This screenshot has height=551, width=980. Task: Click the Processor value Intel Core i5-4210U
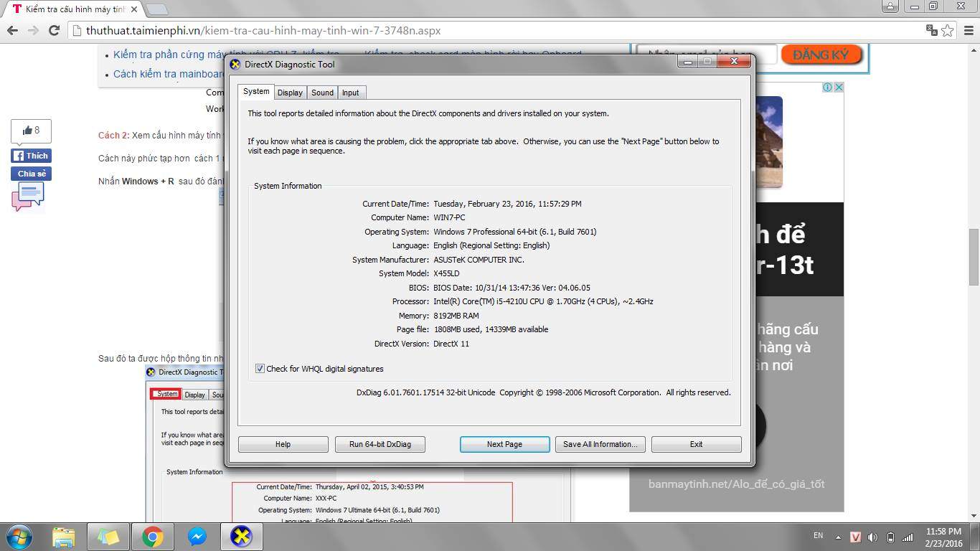pos(543,301)
